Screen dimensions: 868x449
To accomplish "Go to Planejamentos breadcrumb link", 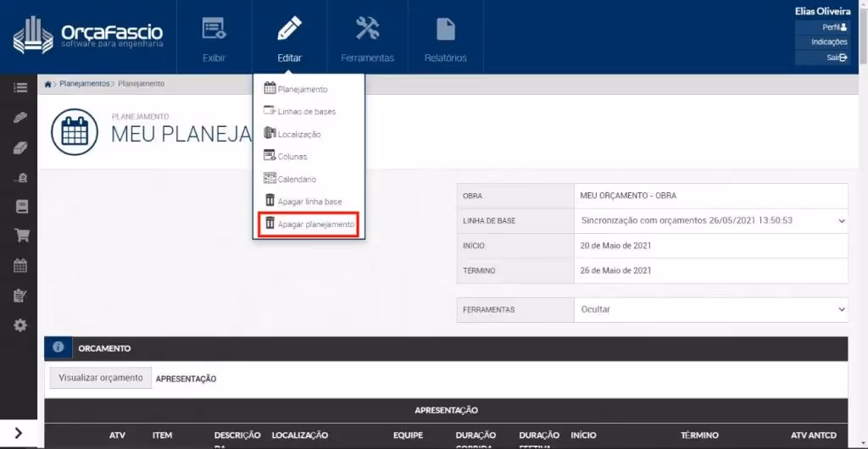I will (85, 84).
